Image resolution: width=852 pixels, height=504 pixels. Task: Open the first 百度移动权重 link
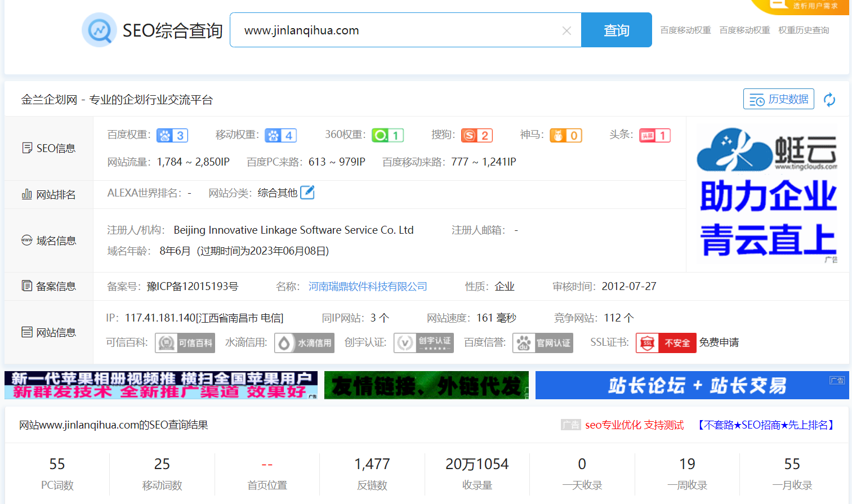point(685,30)
